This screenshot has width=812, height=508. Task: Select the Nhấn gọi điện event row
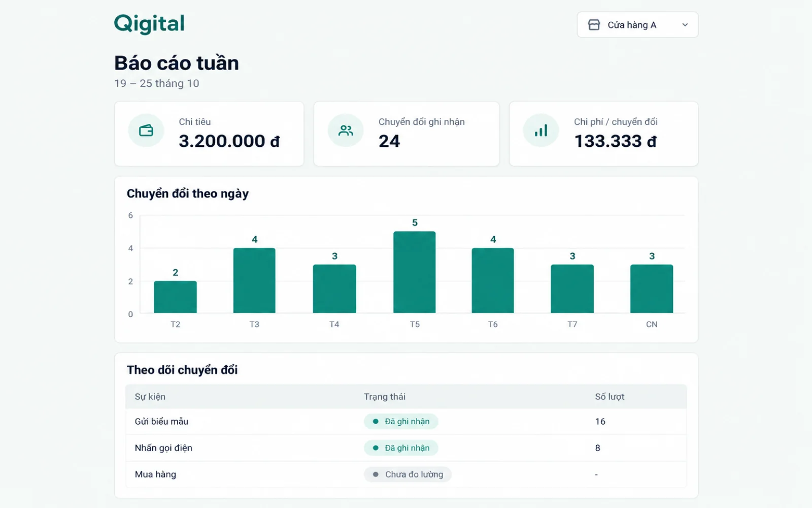[406, 448]
